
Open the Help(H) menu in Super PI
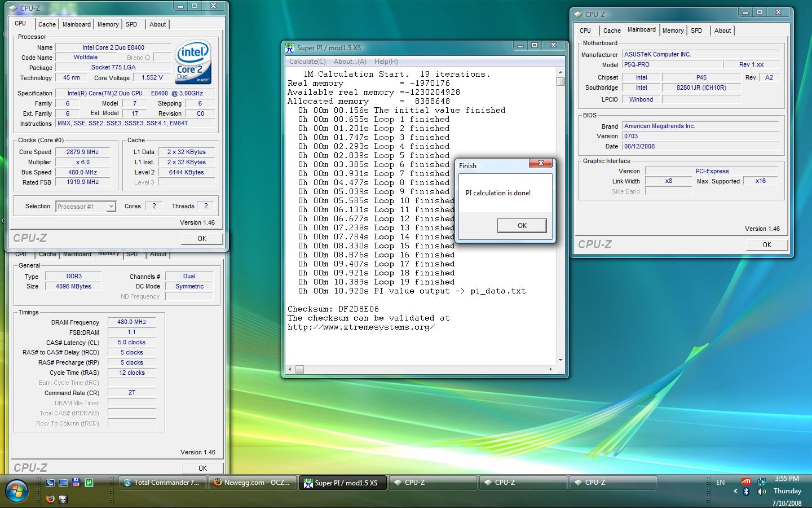[x=386, y=62]
